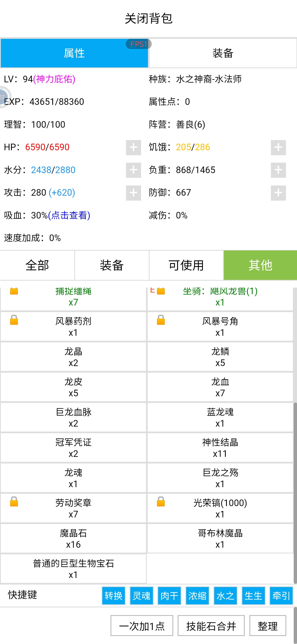Toggle the lock on 劳动奖章 item

[14, 502]
